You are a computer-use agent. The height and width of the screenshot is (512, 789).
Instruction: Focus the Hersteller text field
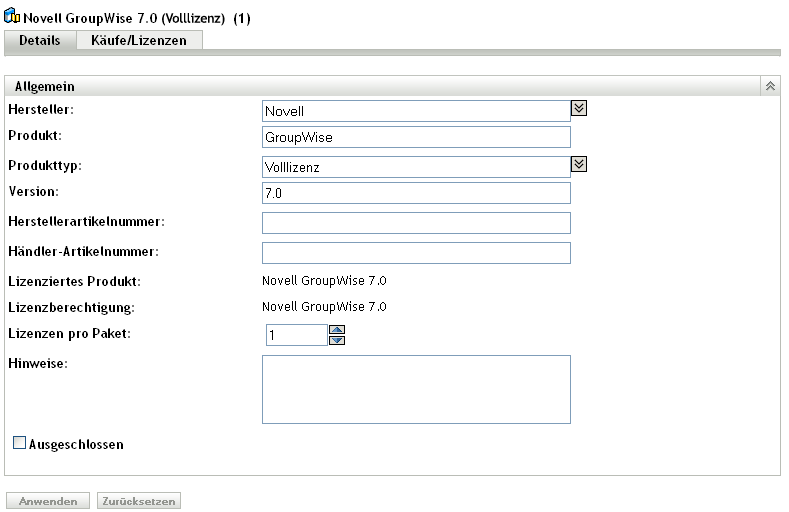pos(415,110)
